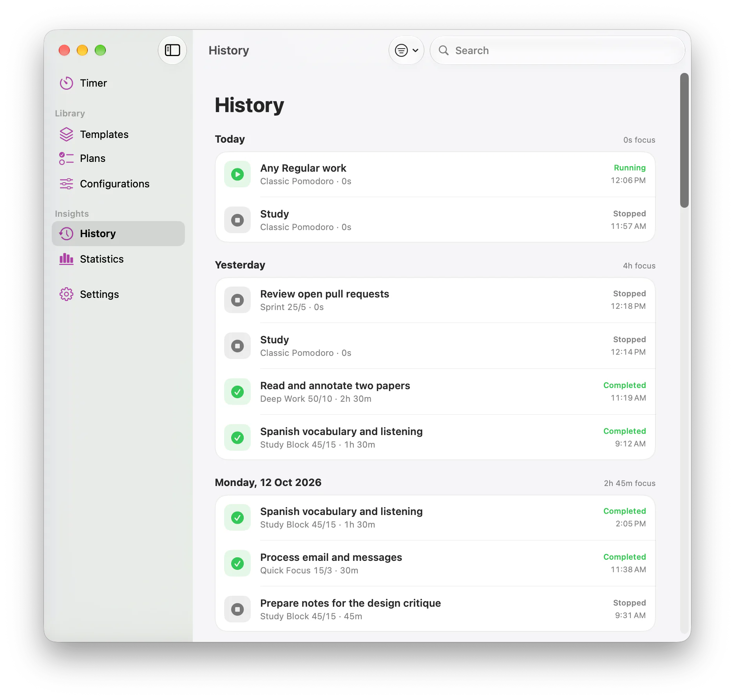Image resolution: width=735 pixels, height=700 pixels.
Task: Open the Statistics view
Action: (x=118, y=259)
